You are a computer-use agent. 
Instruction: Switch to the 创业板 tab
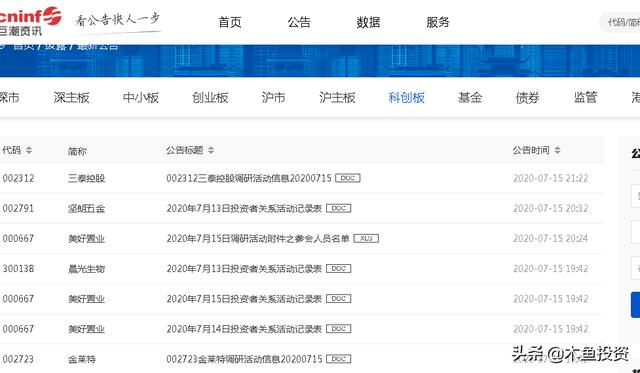point(210,98)
